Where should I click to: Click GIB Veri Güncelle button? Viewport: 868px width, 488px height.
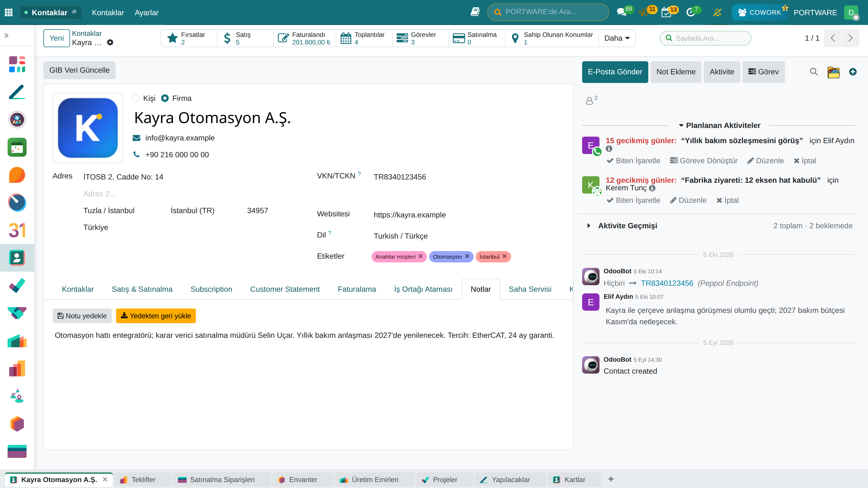pos(79,70)
